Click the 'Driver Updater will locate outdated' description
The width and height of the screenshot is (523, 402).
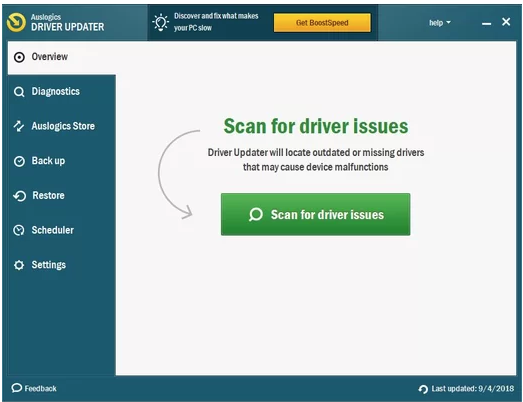click(x=316, y=159)
